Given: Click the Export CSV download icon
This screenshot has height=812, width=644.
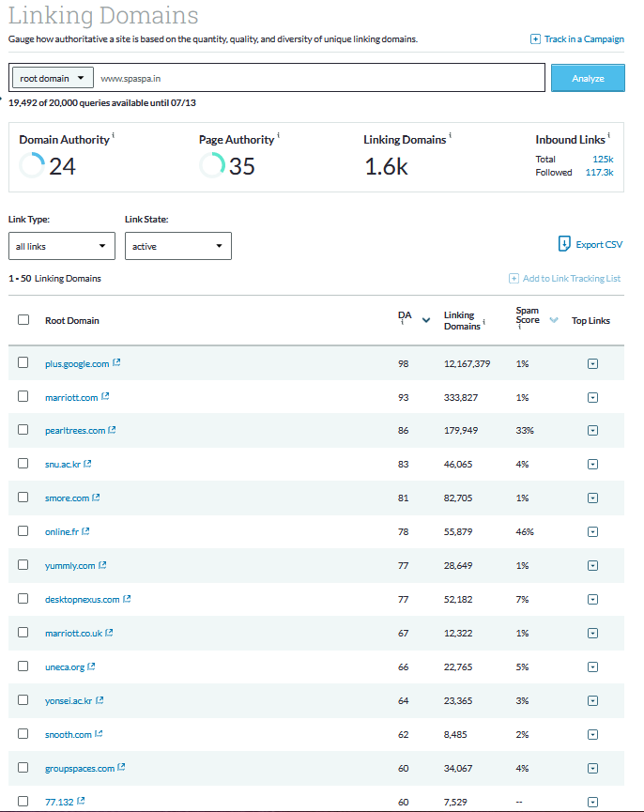Looking at the screenshot, I should tap(564, 244).
